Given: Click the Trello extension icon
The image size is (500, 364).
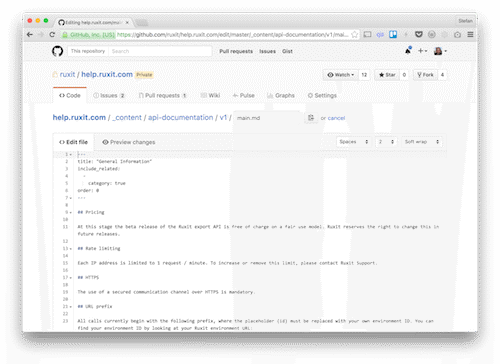Looking at the screenshot, I should 393,35.
